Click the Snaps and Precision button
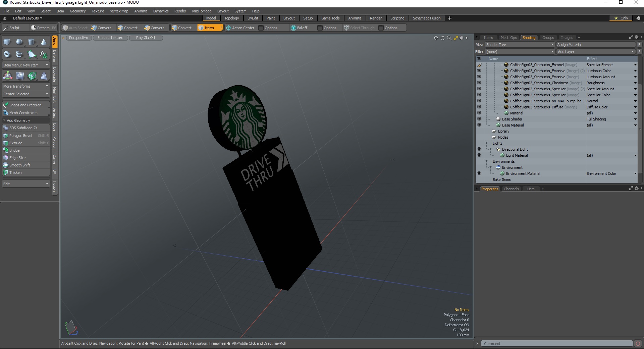Image resolution: width=644 pixels, height=349 pixels. (26, 105)
